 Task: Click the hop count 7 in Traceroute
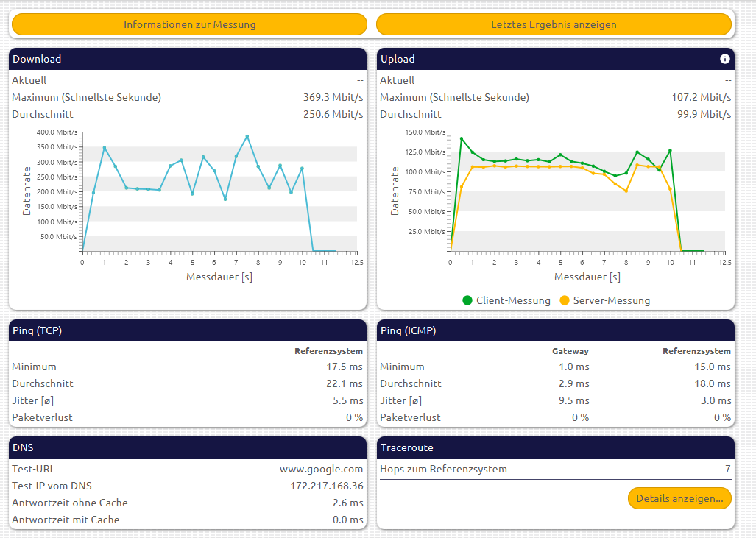[727, 469]
